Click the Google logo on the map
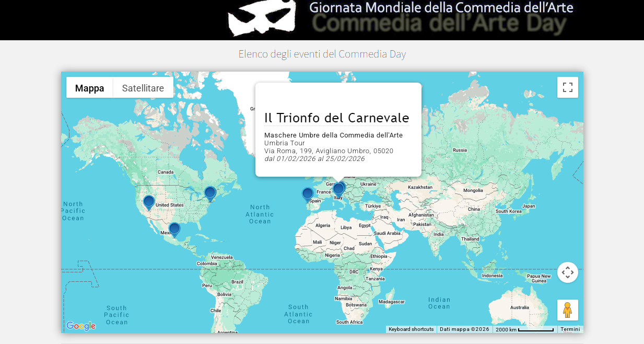Viewport: 644px width, 344px height. click(81, 326)
